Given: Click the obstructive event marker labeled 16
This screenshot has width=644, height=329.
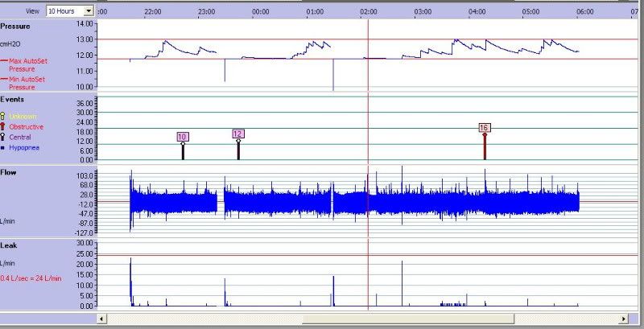Looking at the screenshot, I should pos(484,128).
